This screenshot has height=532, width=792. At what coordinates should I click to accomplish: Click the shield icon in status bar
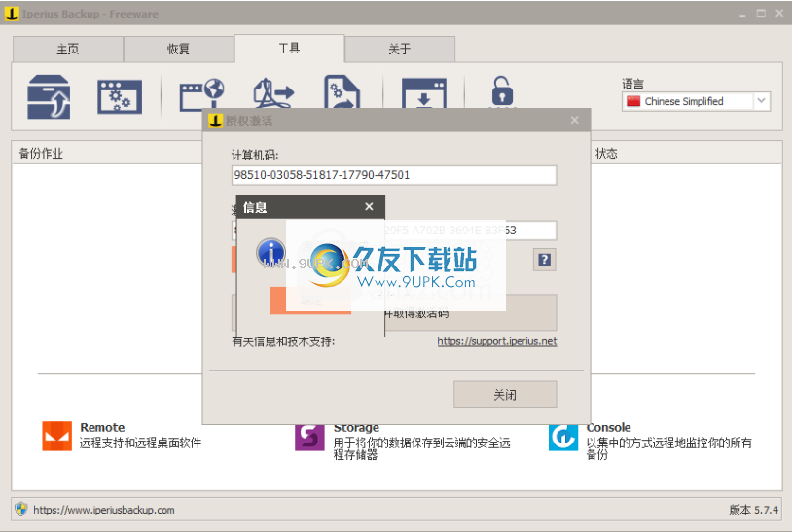21,509
